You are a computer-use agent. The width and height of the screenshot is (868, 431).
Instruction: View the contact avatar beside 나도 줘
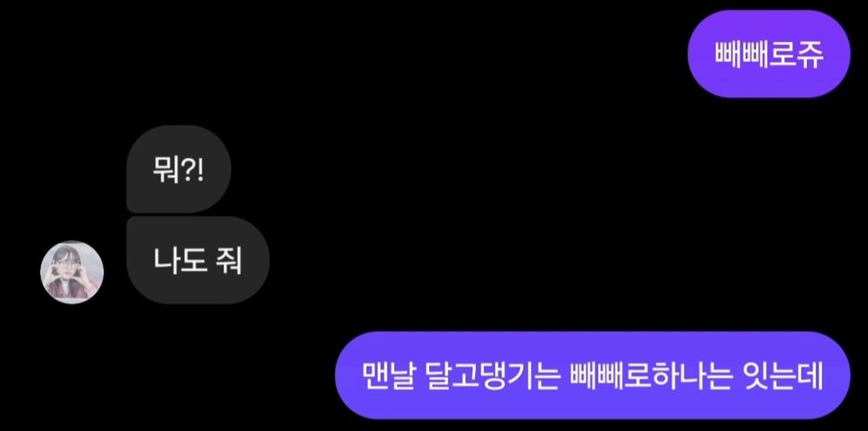[x=72, y=272]
